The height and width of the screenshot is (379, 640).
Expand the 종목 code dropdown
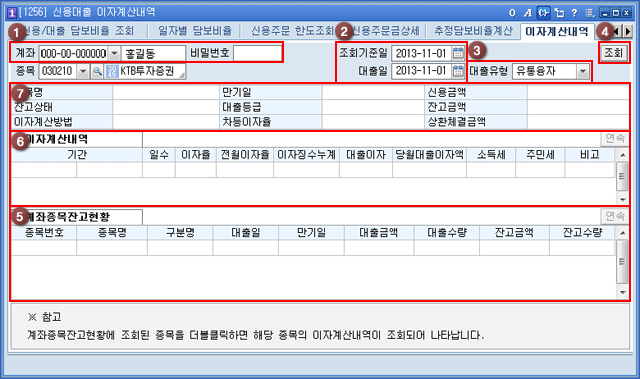point(83,71)
